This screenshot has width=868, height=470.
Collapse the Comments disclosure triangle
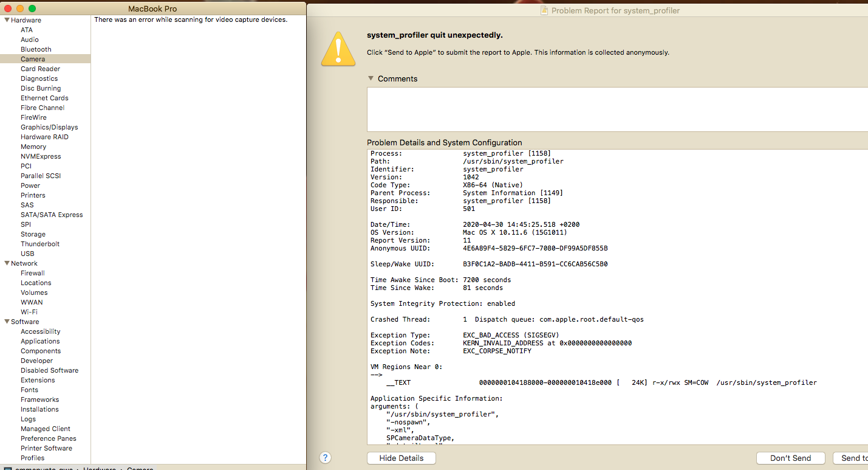[x=371, y=78]
